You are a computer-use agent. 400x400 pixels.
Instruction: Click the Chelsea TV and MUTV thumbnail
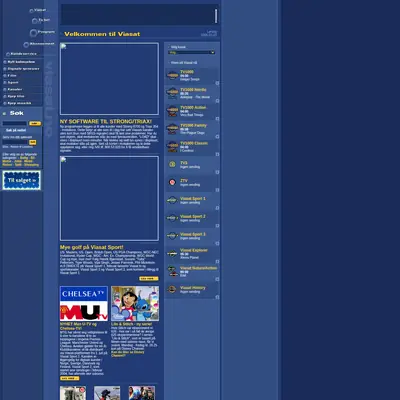tap(84, 303)
